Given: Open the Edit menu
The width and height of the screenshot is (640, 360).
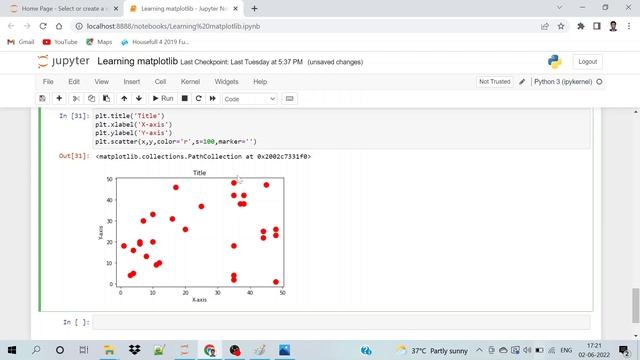Looking at the screenshot, I should (x=74, y=82).
